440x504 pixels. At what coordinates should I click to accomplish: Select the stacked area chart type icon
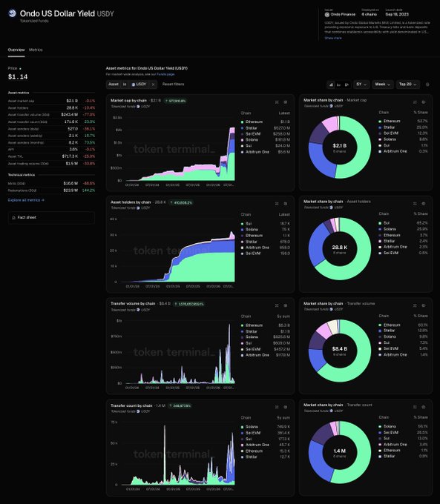point(331,84)
